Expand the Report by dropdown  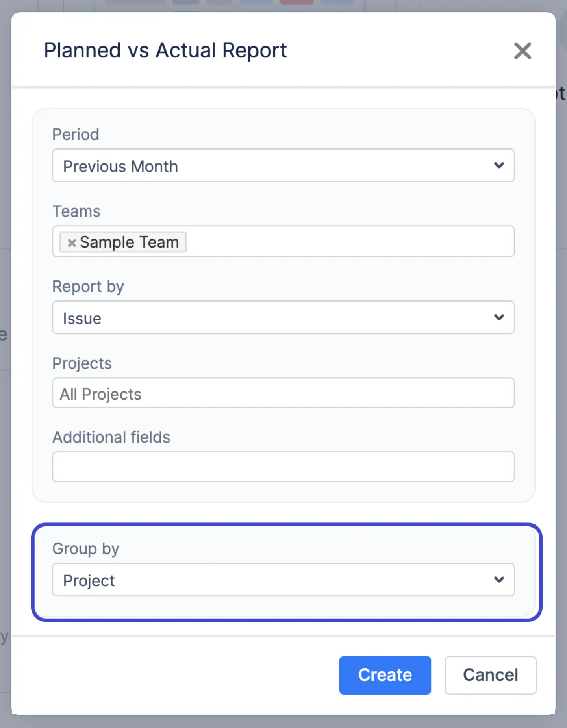tap(283, 317)
